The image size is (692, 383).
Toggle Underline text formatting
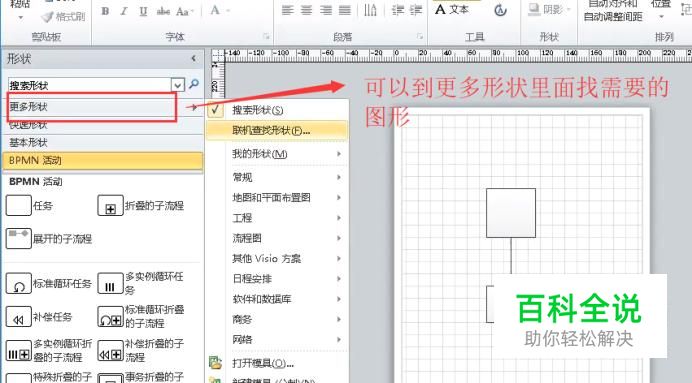pos(143,11)
